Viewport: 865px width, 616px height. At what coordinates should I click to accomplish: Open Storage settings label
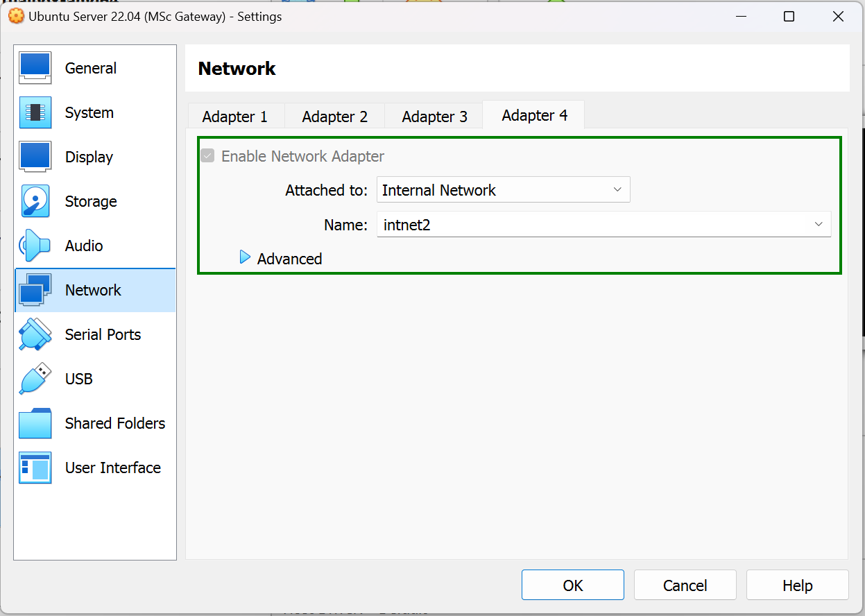point(91,201)
